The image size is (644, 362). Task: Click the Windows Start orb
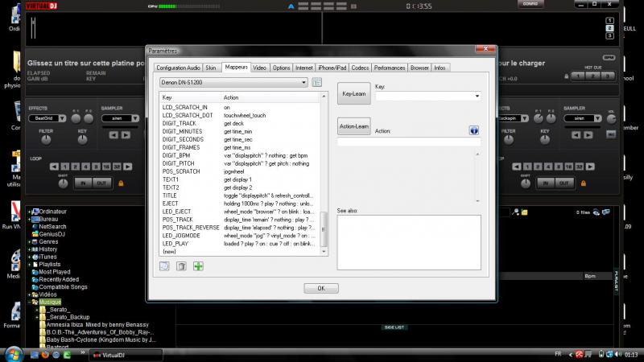pyautogui.click(x=13, y=354)
